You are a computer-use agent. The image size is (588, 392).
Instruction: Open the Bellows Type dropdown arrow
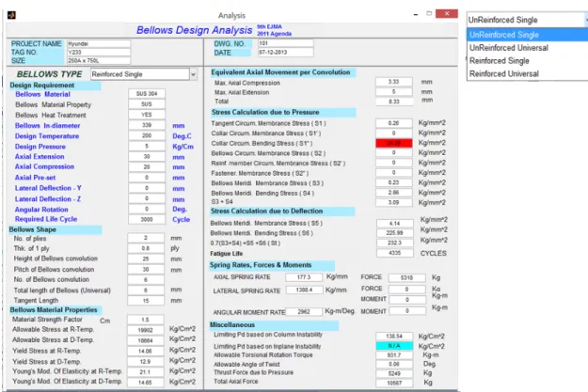[193, 74]
